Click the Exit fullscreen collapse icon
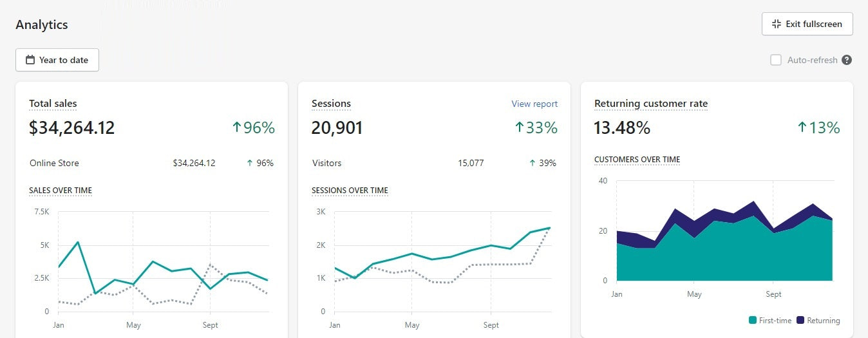This screenshot has height=338, width=868. point(776,24)
